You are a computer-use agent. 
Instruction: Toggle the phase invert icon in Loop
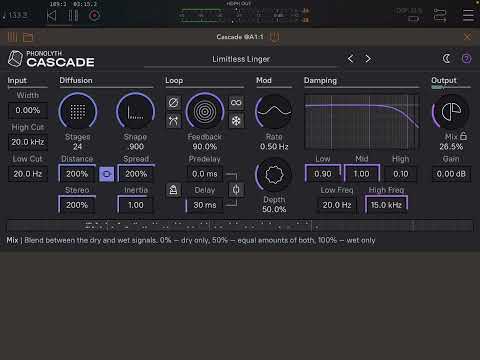173,103
